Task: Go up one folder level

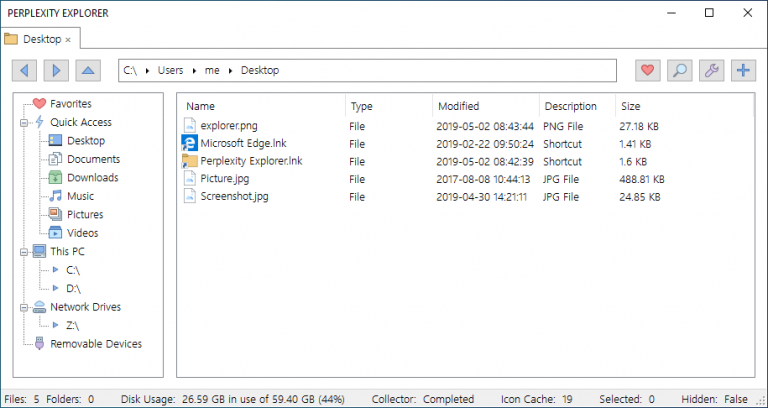Action: click(x=89, y=70)
